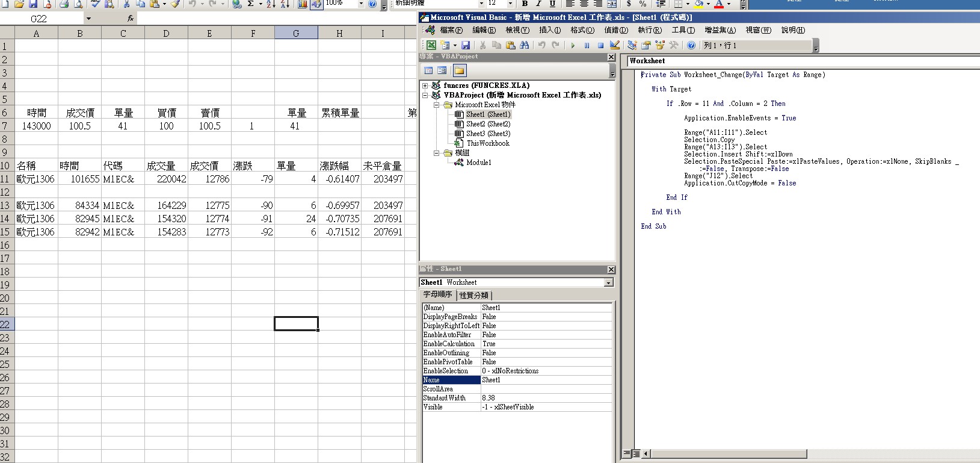Image resolution: width=980 pixels, height=463 pixels.
Task: Select ThisWorkbook in the project tree
Action: (488, 143)
